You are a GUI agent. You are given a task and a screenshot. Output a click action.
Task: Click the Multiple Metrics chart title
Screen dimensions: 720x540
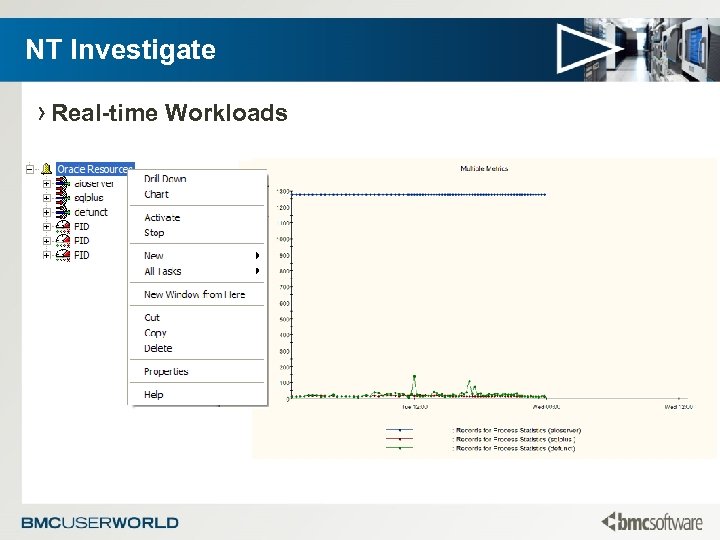[x=484, y=169]
